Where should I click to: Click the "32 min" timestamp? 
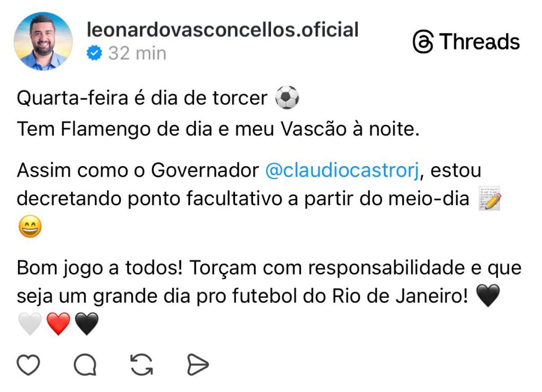click(x=137, y=53)
